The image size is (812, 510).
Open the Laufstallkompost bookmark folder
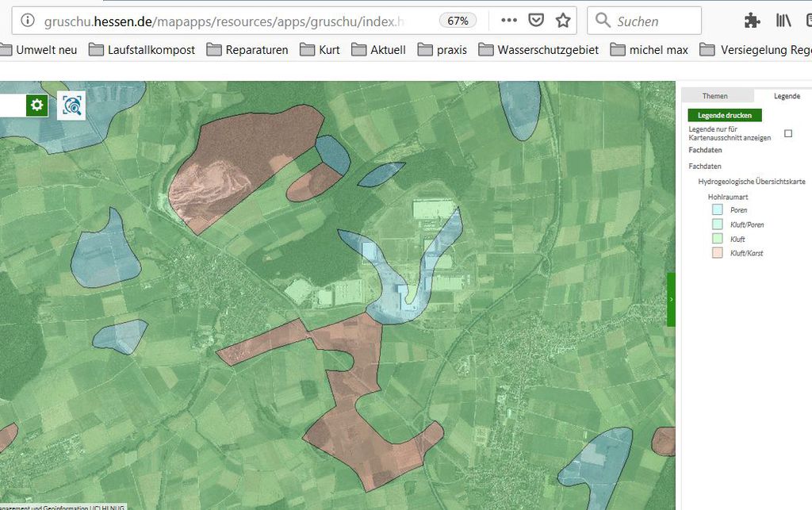(142, 50)
